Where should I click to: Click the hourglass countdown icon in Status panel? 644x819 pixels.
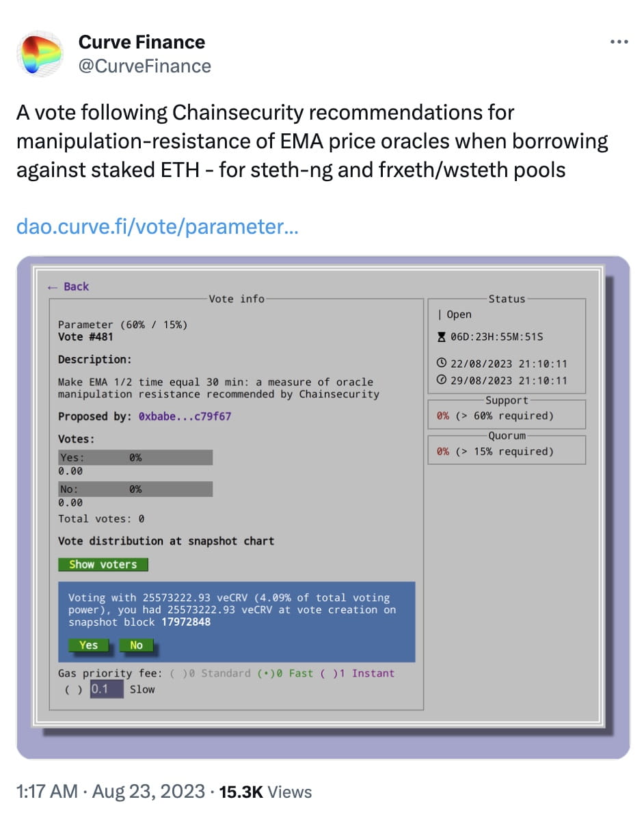(x=441, y=335)
